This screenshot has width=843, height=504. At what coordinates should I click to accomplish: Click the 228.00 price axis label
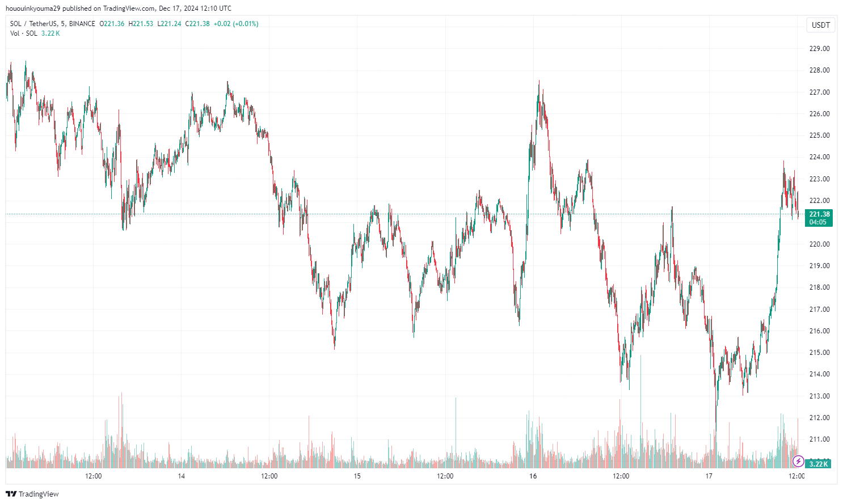[819, 70]
